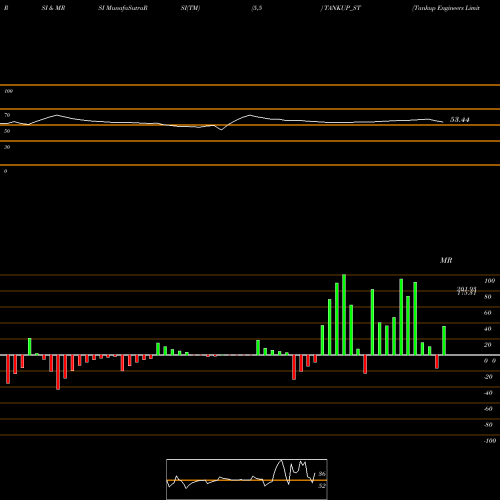Click the SI & MR header text
This screenshot has width=500, height=500.
[x=53, y=8]
